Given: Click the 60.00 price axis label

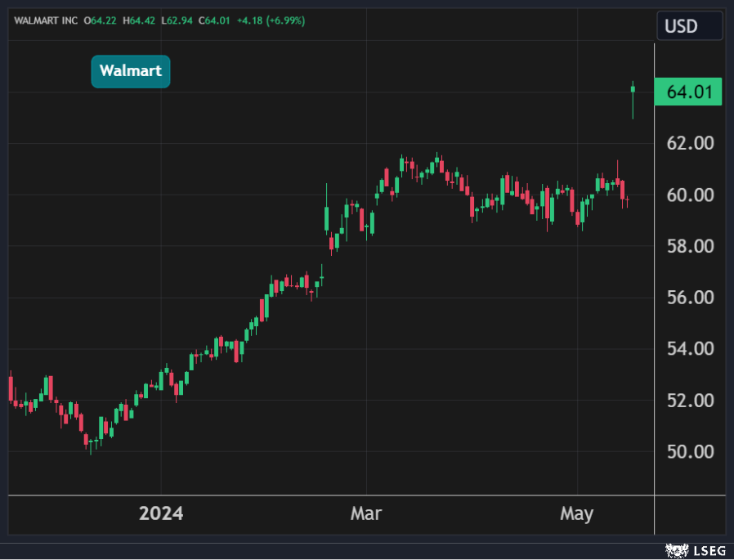Looking at the screenshot, I should pos(690,195).
